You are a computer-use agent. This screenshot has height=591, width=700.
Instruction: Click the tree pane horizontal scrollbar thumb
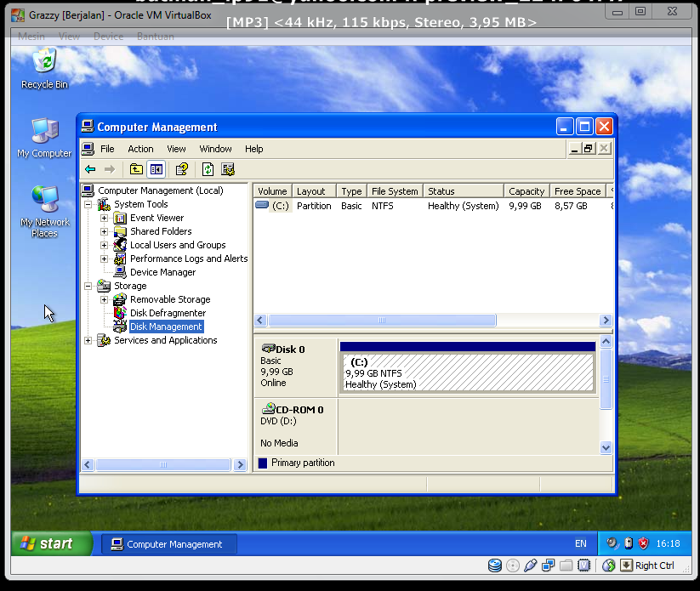[163, 464]
